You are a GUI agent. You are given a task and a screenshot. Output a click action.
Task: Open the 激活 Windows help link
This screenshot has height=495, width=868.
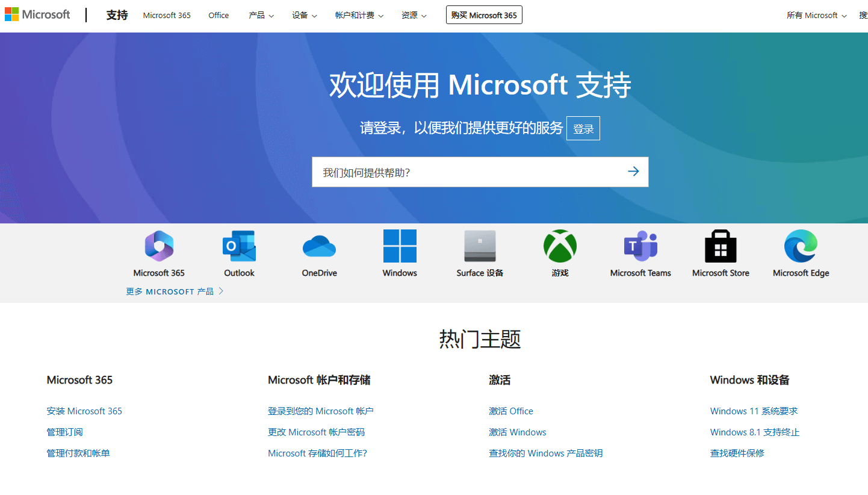pos(518,432)
